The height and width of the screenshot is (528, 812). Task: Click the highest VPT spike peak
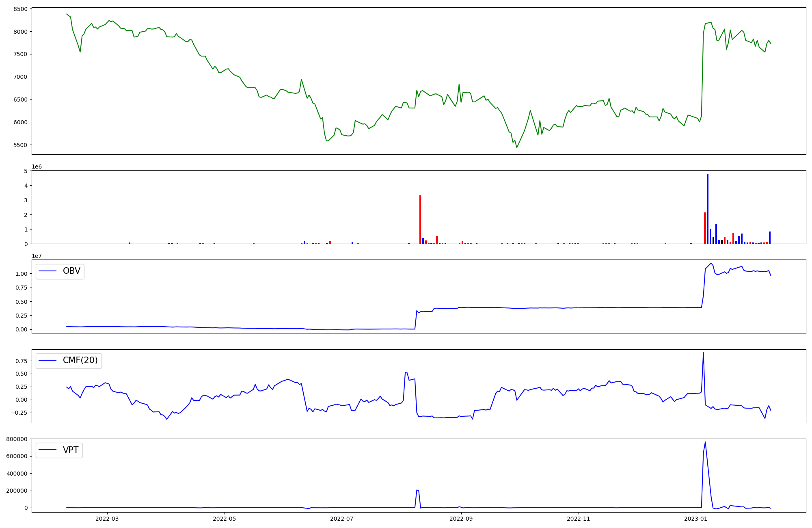[705, 442]
